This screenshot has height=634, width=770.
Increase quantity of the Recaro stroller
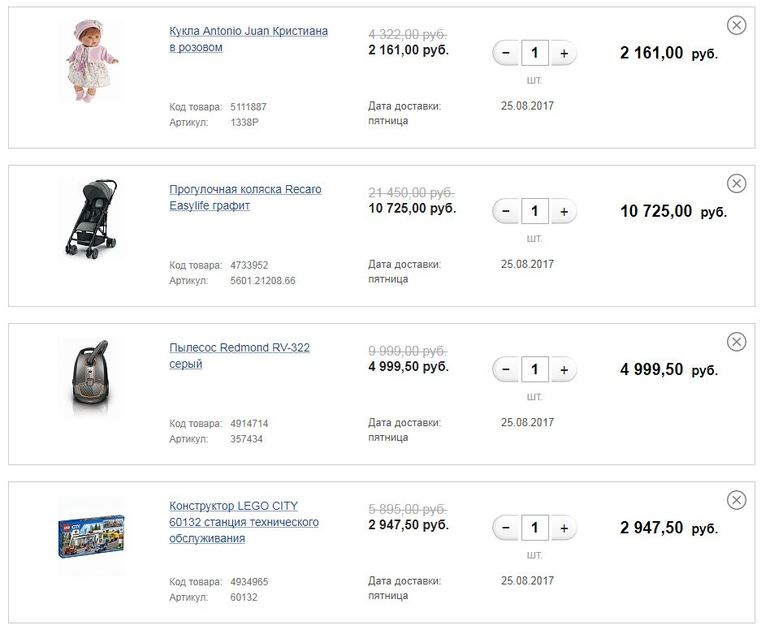point(563,211)
